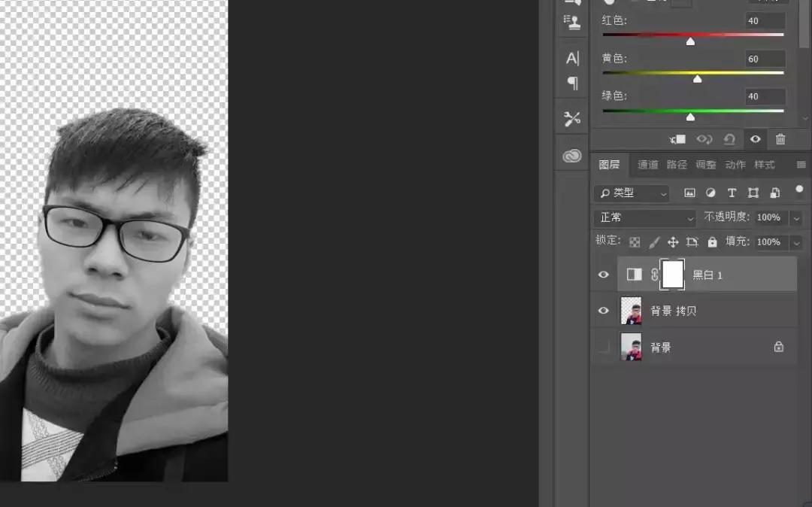The width and height of the screenshot is (812, 507).
Task: Open the 填充 fill slider arrow
Action: click(796, 242)
